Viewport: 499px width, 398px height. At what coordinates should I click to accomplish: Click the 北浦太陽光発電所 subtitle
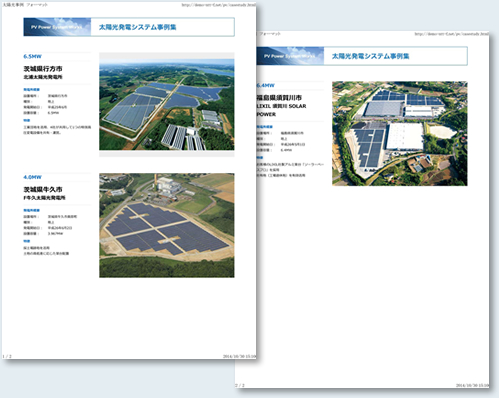coord(43,77)
